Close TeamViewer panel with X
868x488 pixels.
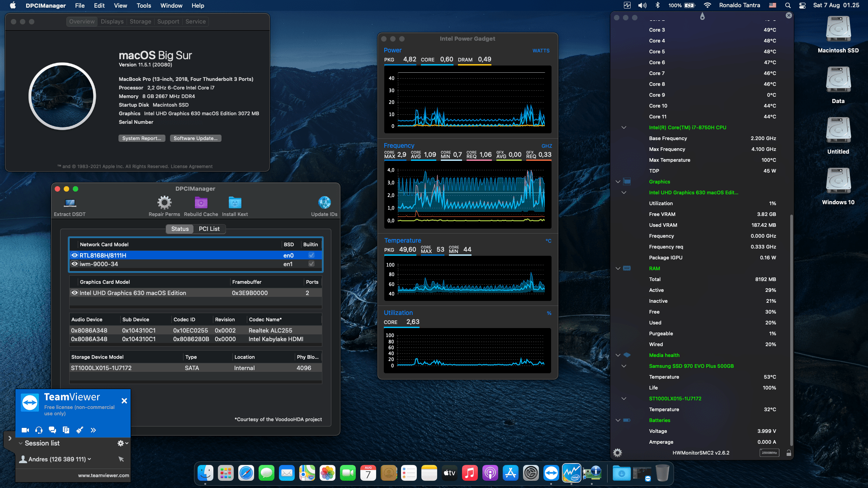(x=124, y=401)
